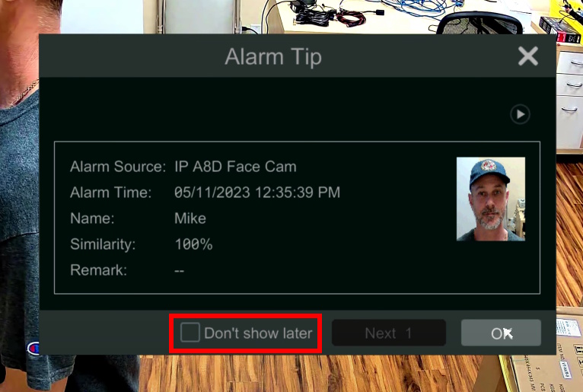Select the IP A8D Face Cam source value
583x392 pixels.
point(235,167)
